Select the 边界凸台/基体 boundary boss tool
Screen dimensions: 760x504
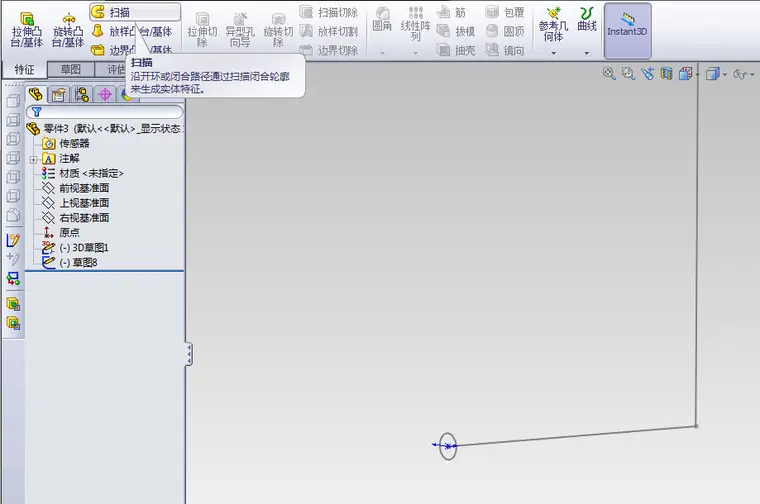pyautogui.click(x=132, y=49)
